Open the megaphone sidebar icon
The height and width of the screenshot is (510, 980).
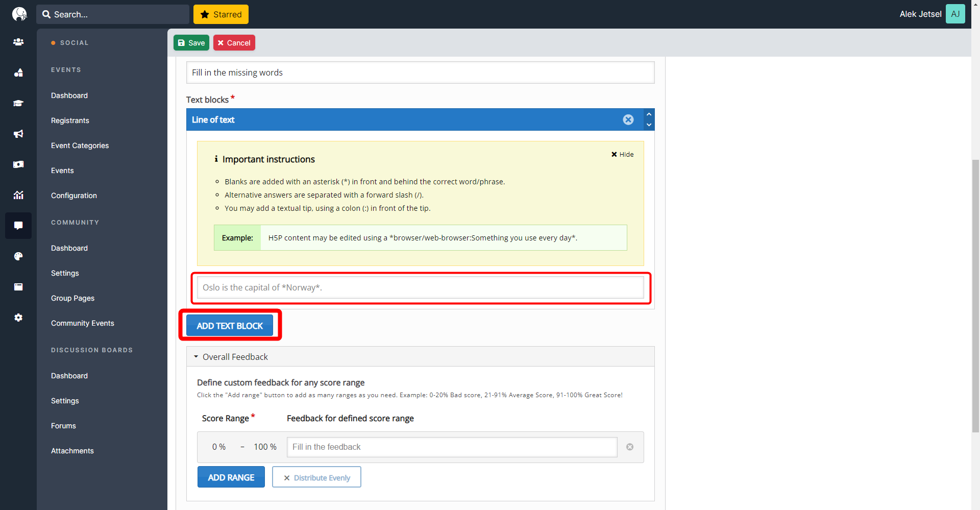click(18, 134)
